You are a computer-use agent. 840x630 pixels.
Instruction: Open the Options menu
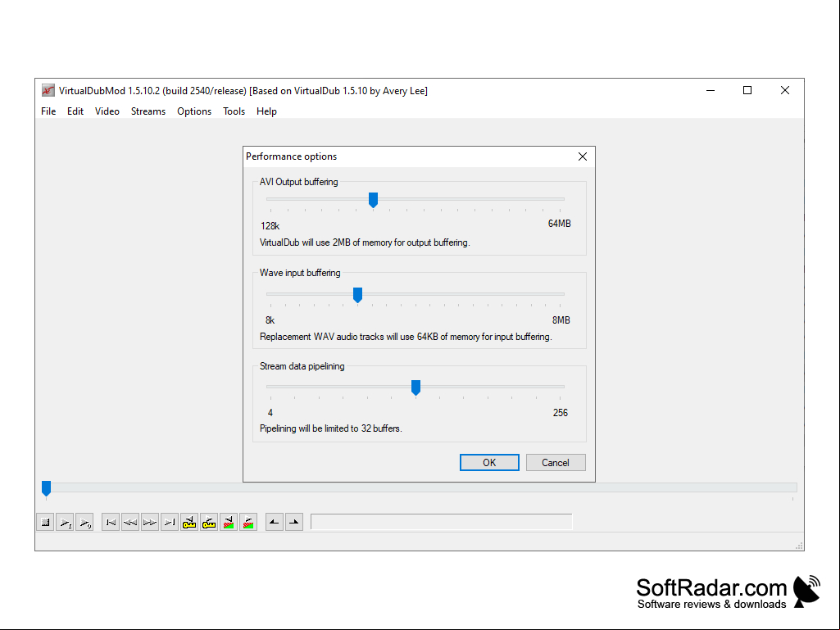(x=194, y=111)
